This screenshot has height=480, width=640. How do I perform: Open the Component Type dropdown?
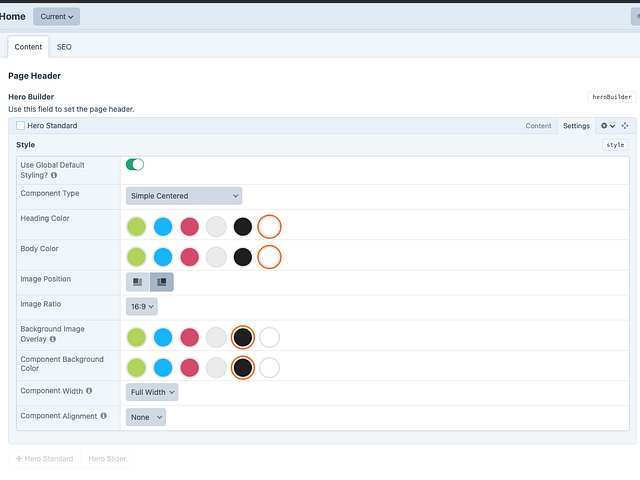point(184,196)
